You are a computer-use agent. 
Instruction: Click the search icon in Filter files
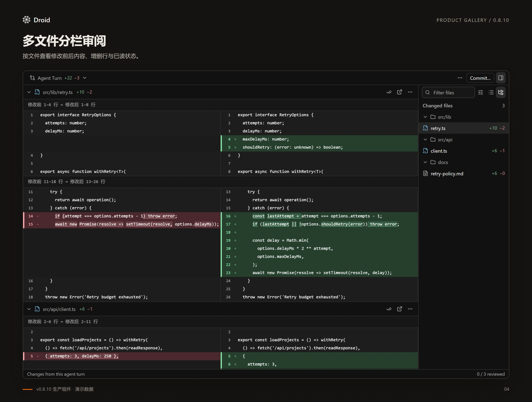click(x=427, y=93)
